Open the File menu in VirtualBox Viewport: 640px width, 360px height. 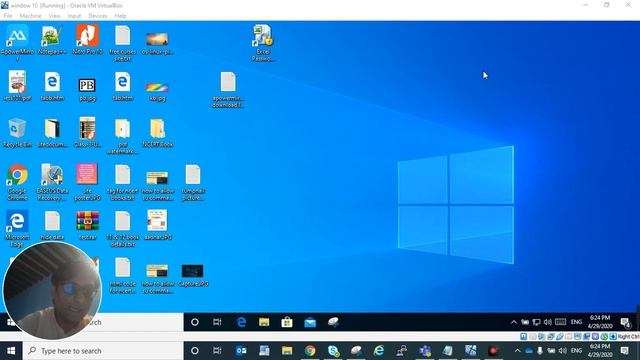coord(8,16)
